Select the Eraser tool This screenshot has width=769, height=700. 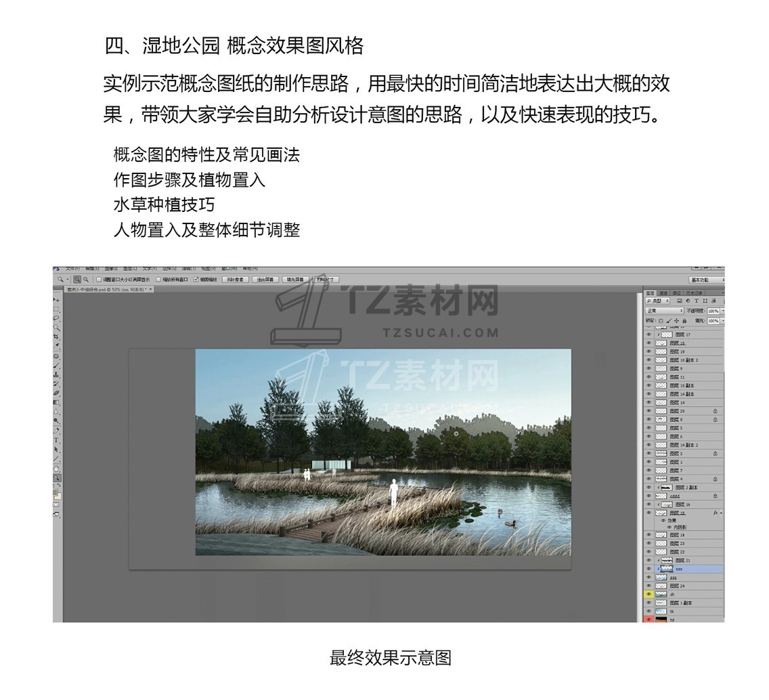click(x=56, y=393)
